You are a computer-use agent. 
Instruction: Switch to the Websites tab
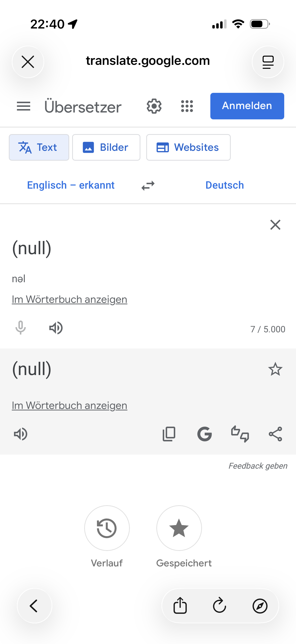(188, 147)
